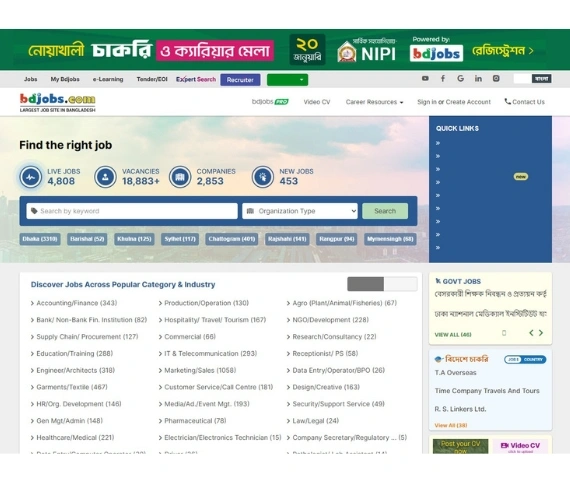Screen dimensions: 570x483
Task: Click the Recruiter button
Action: [x=240, y=80]
